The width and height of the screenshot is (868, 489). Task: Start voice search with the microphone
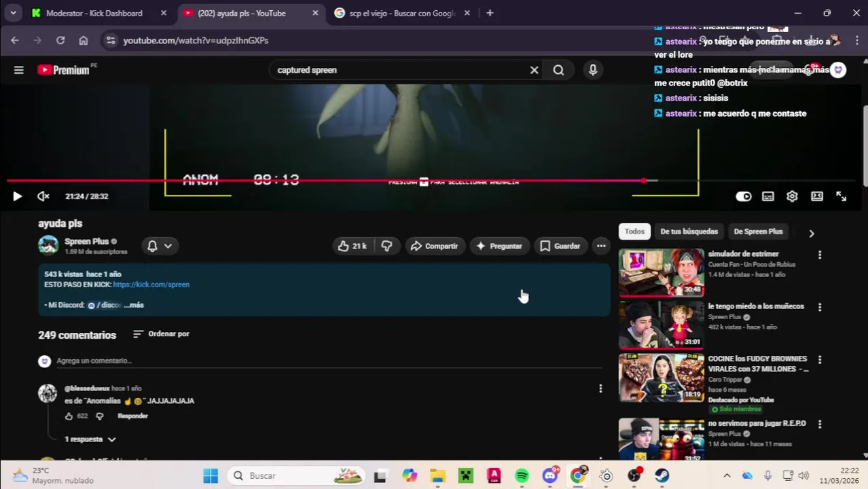tap(593, 70)
